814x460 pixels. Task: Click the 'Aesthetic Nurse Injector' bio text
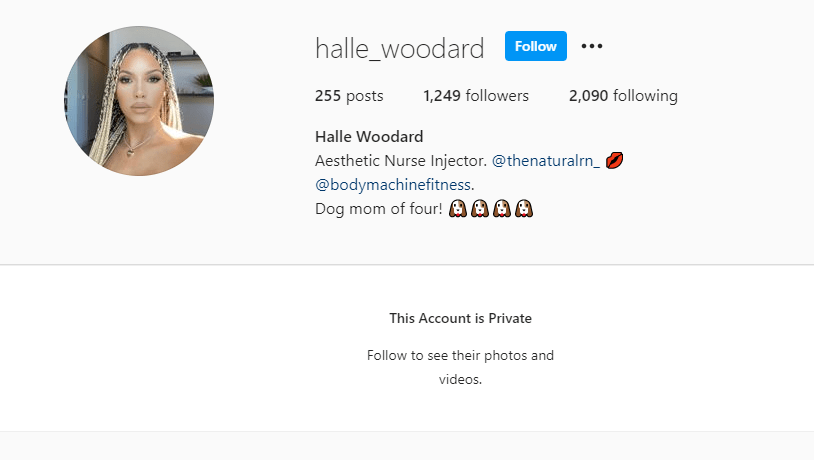tap(401, 161)
